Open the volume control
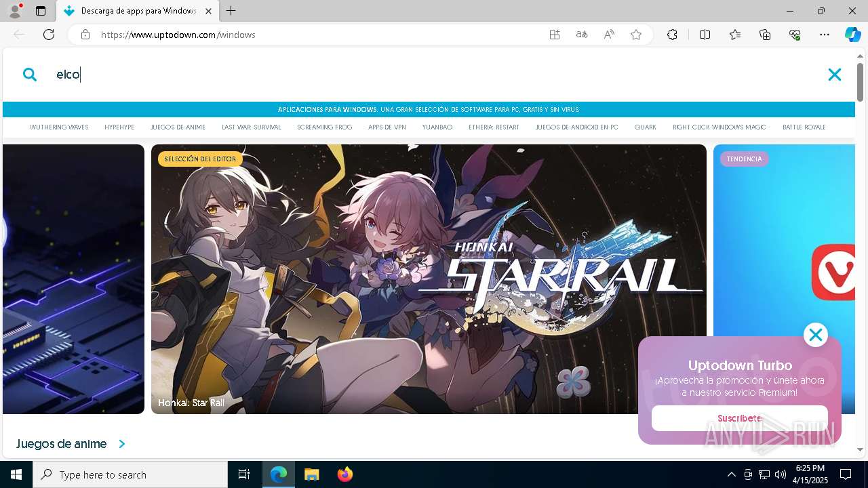Screen dimensions: 868x488 pyautogui.click(x=781, y=474)
